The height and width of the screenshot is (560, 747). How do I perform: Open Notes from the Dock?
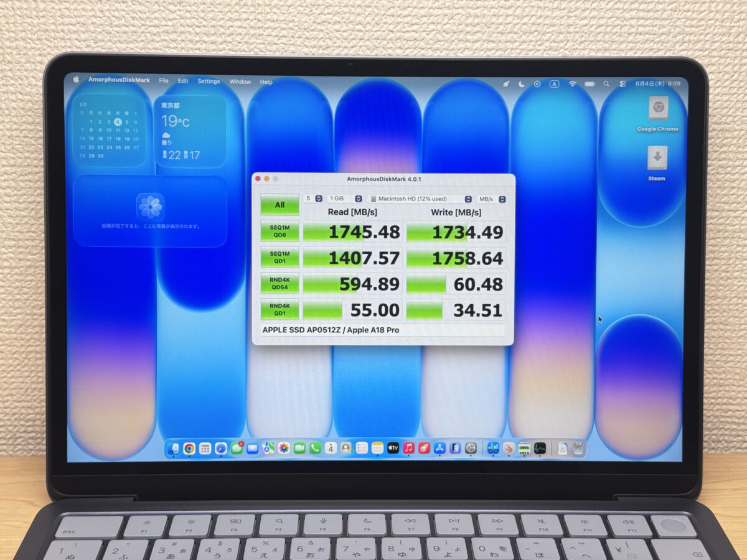click(x=377, y=448)
